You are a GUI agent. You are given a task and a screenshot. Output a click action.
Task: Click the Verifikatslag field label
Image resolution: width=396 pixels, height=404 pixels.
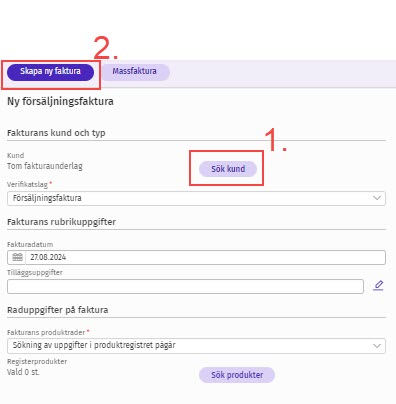[27, 184]
